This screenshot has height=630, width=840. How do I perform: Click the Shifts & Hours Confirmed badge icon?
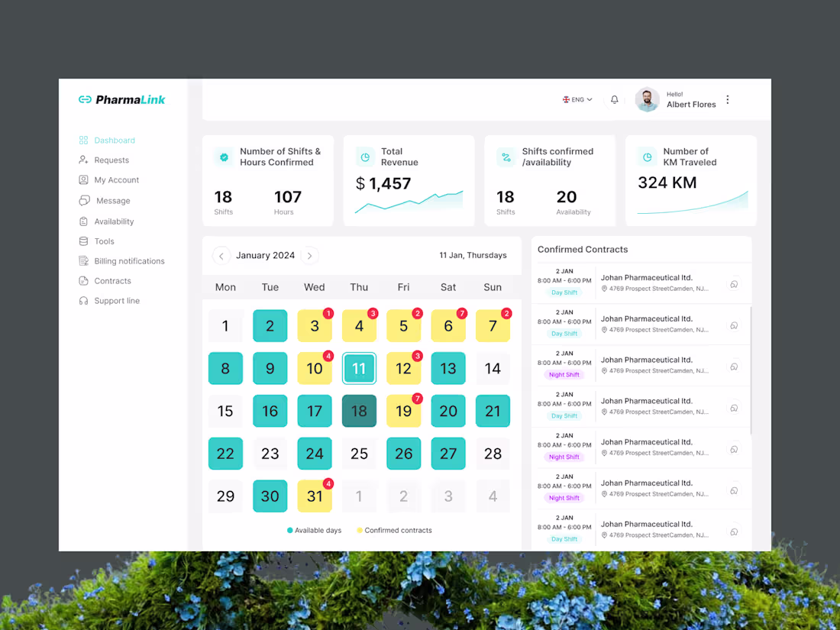click(224, 157)
